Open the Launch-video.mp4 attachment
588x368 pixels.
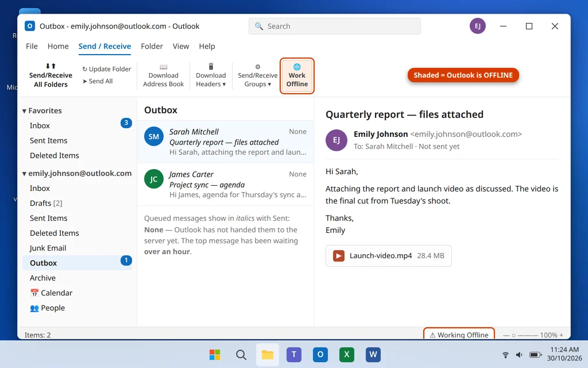coord(389,256)
